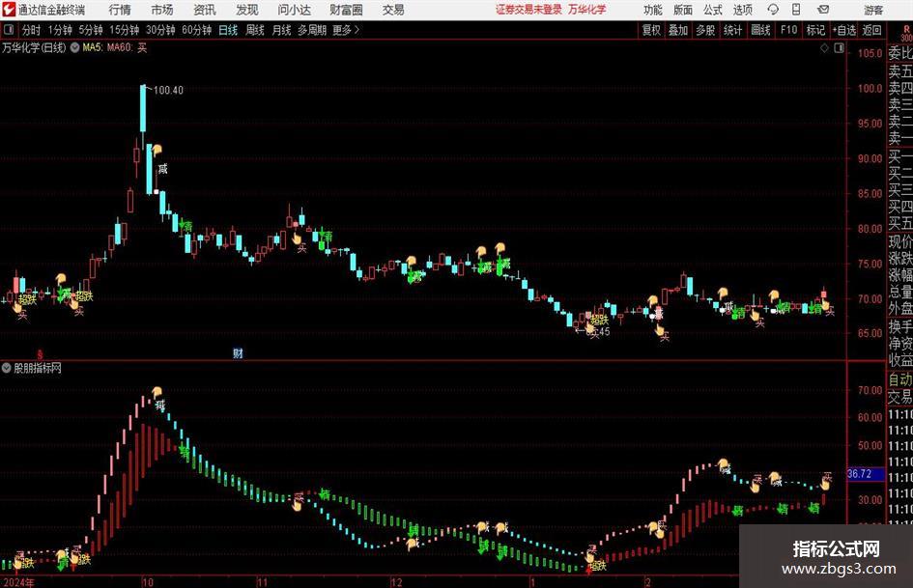Open the F10 company info button
Screen dimensions: 913x588
pos(789,30)
